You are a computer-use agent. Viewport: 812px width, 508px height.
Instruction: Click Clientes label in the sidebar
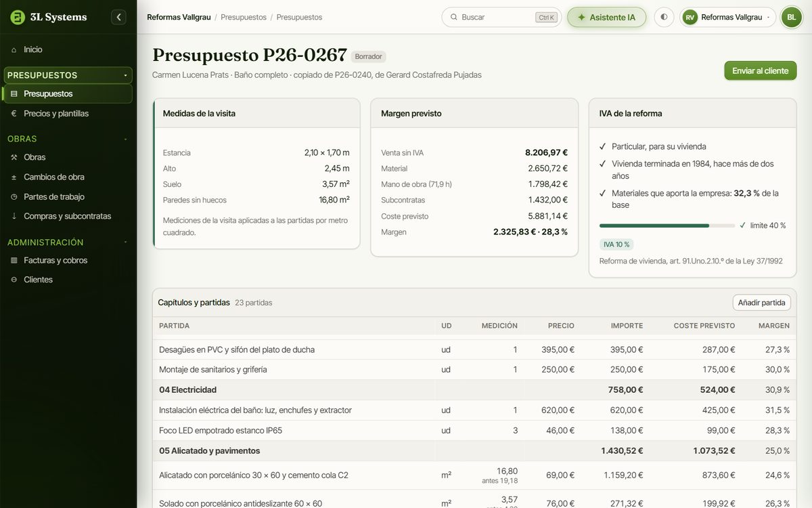pos(38,280)
